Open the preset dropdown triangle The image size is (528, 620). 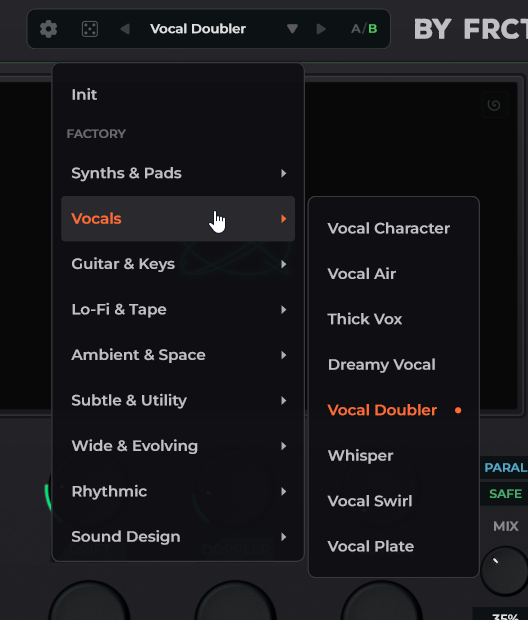click(292, 29)
